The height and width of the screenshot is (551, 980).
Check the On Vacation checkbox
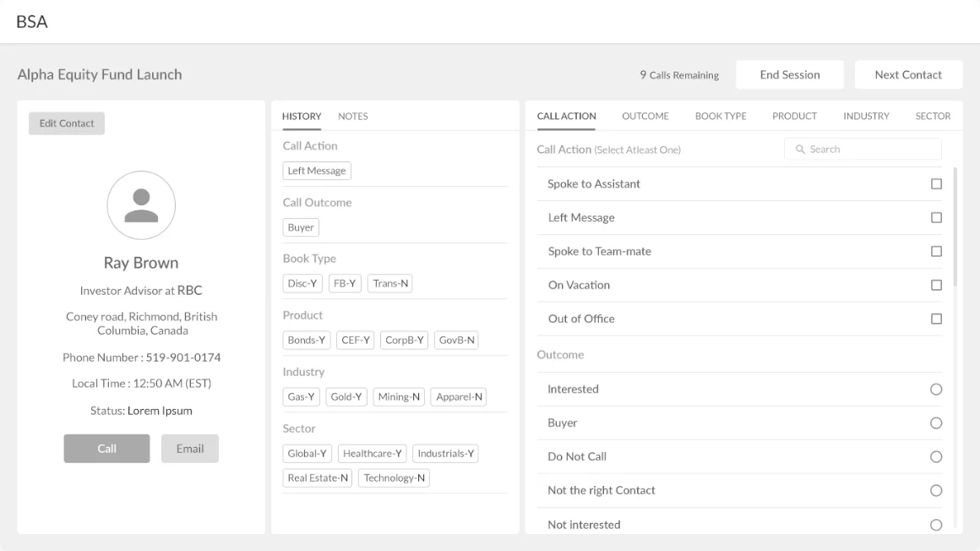pos(936,285)
